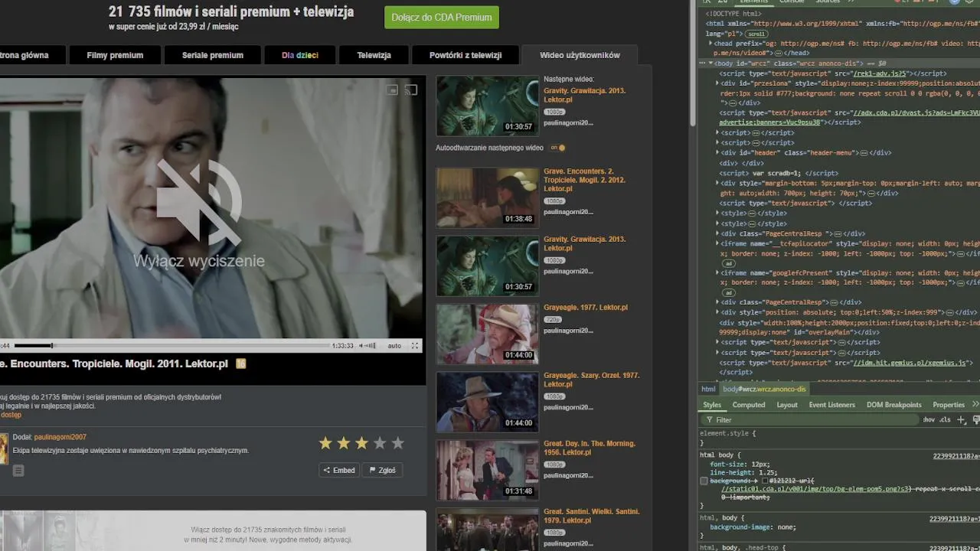Add new style rule plus icon
This screenshot has width=980, height=551.
click(x=962, y=419)
